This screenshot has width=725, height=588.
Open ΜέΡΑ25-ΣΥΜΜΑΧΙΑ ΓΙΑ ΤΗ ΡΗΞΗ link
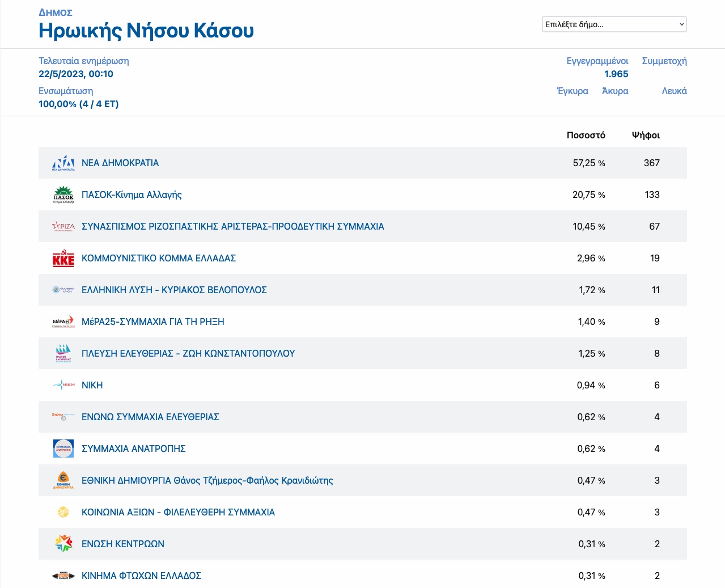tap(153, 322)
